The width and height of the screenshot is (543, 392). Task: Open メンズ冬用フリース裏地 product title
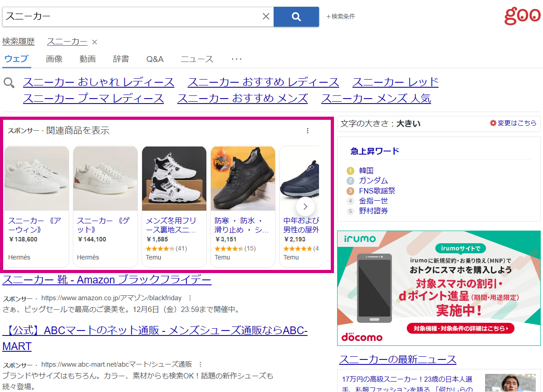pos(171,225)
